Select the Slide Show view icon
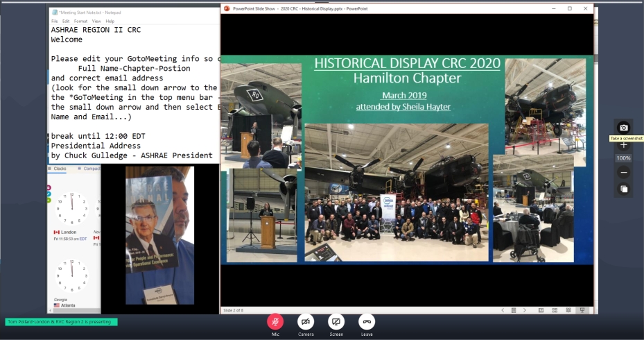The height and width of the screenshot is (340, 644). coord(582,310)
